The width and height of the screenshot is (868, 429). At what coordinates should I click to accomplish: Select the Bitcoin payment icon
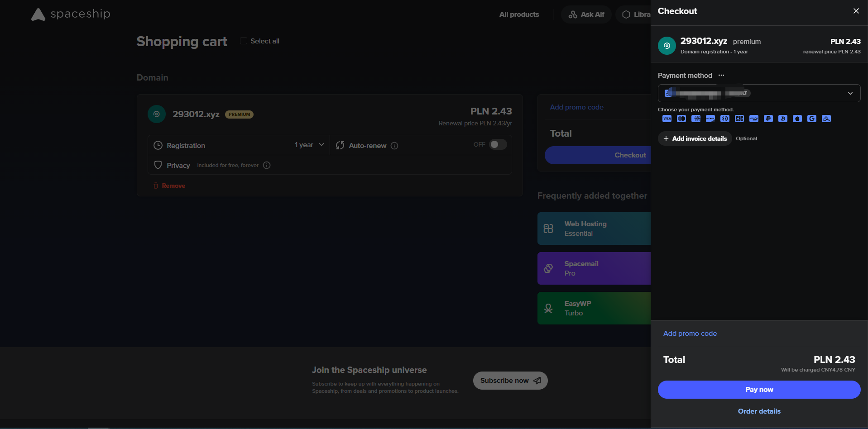[x=783, y=119]
